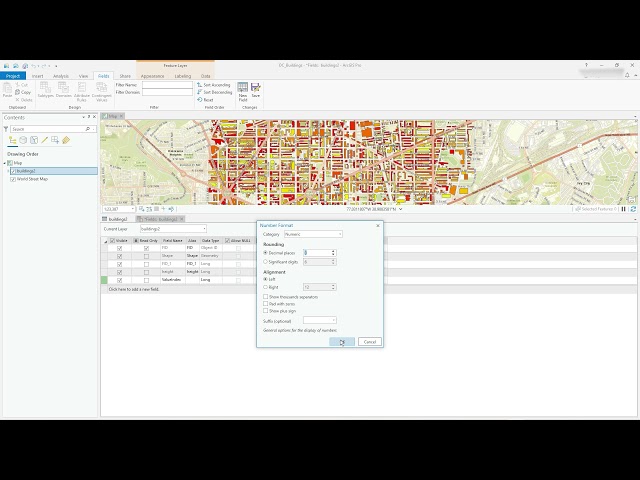Switch to the Insert ribbon tab

(x=38, y=76)
